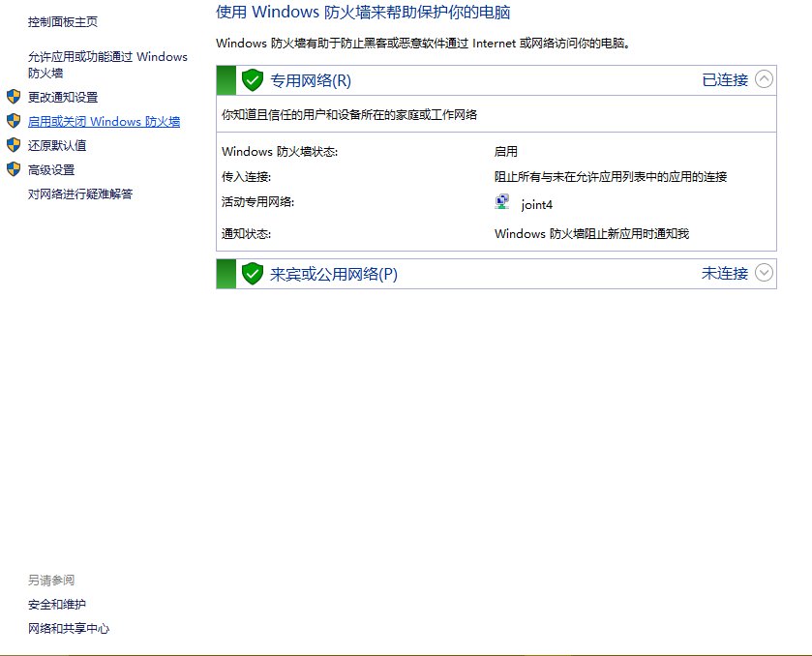Click the green bar beside 专用网络
812x656 pixels.
(x=225, y=79)
